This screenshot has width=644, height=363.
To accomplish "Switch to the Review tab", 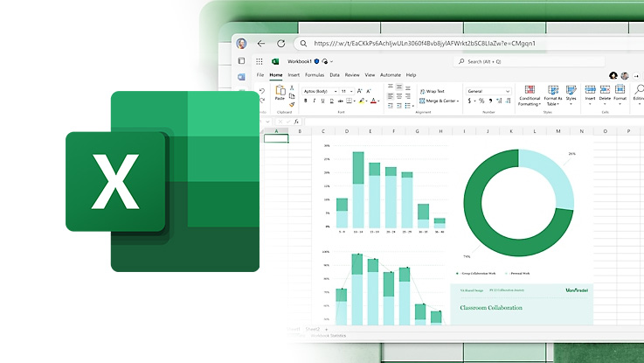I will tap(352, 75).
